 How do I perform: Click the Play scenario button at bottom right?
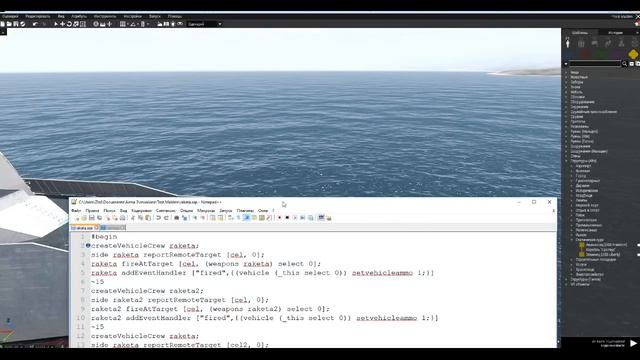(x=633, y=343)
